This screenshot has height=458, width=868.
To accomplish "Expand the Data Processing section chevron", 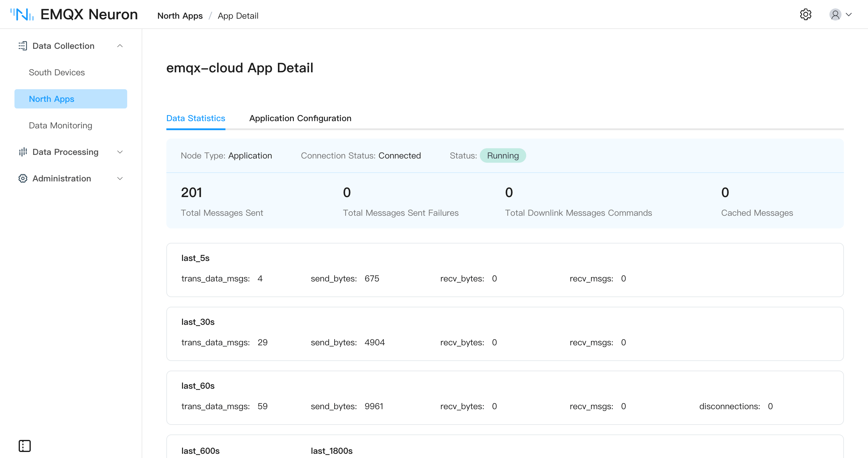I will (120, 152).
